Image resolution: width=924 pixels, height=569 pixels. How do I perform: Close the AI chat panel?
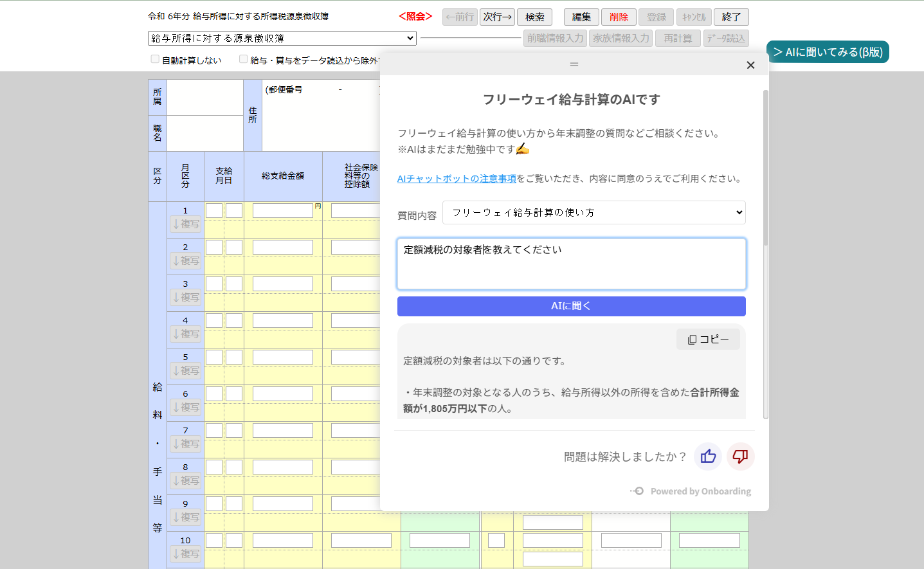coord(750,65)
